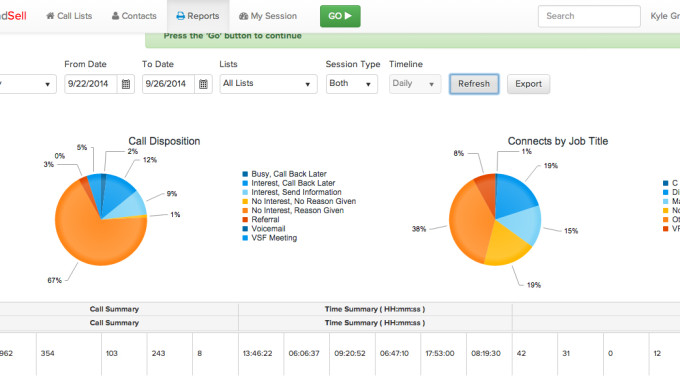Click the table cell showing 243
The height and width of the screenshot is (380, 680).
click(x=170, y=354)
